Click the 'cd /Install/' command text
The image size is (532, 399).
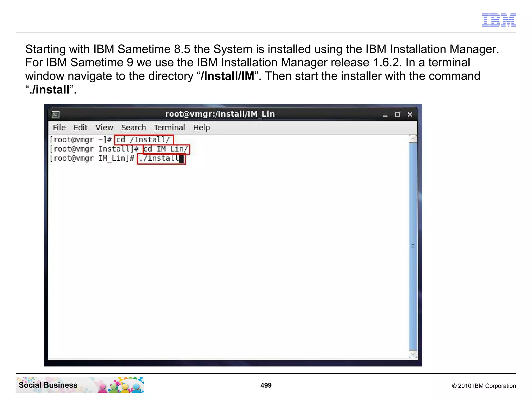click(x=143, y=140)
